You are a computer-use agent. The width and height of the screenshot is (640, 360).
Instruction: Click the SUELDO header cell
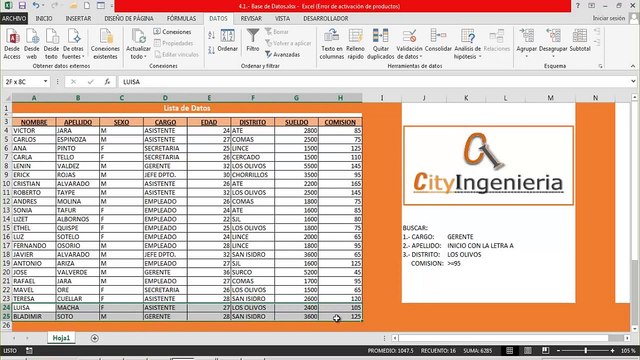pyautogui.click(x=297, y=122)
